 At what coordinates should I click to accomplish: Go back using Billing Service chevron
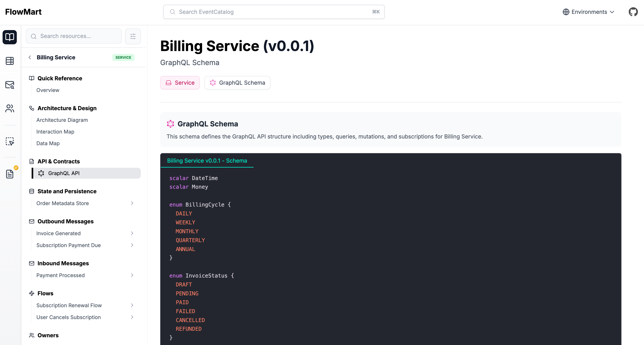[30, 58]
